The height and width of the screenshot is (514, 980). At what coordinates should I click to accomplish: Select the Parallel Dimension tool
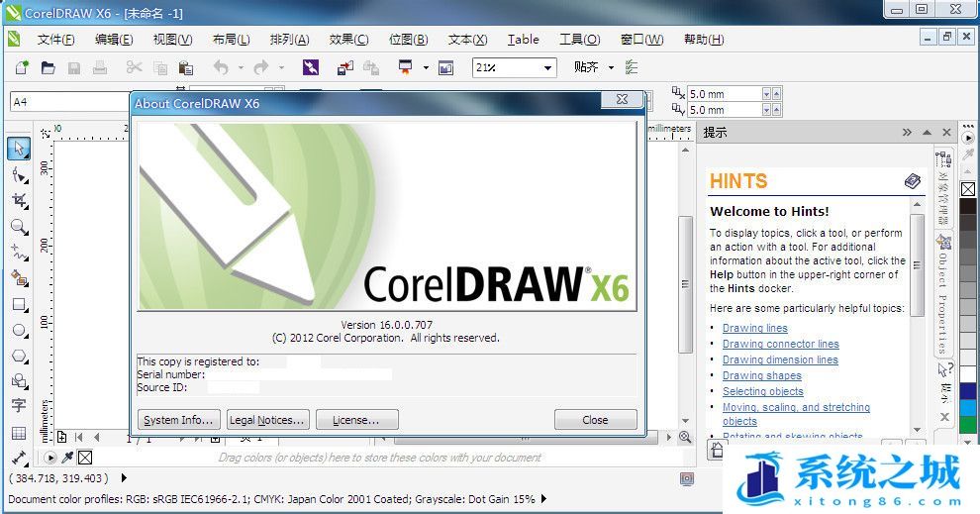point(19,458)
